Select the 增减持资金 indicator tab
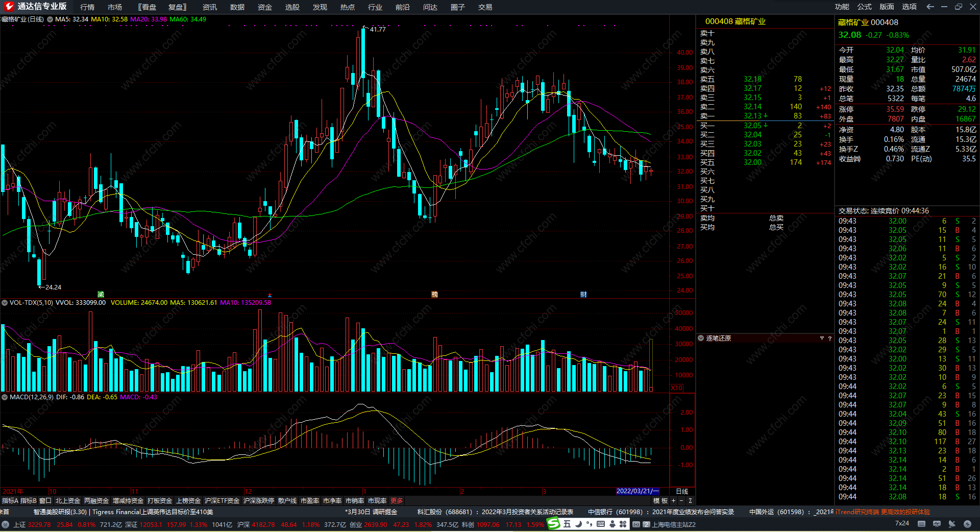The image size is (980, 532). [x=128, y=501]
